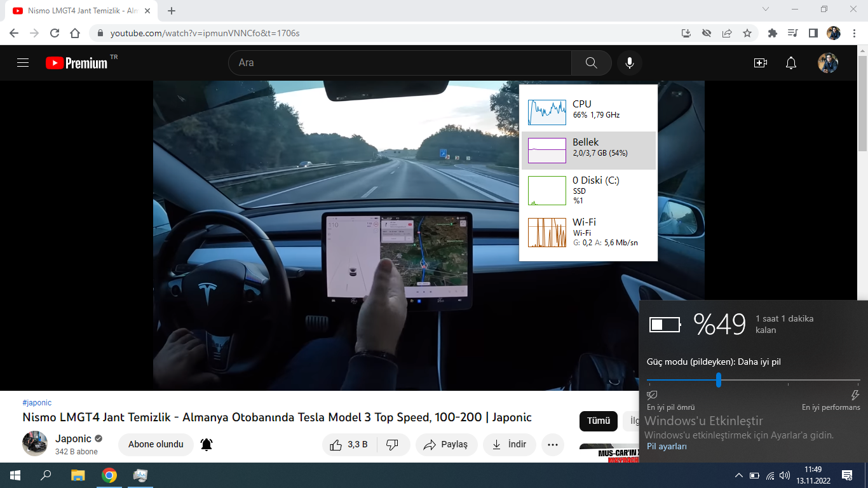Start voice search with the microphone
Viewport: 868px width, 488px height.
pos(629,63)
